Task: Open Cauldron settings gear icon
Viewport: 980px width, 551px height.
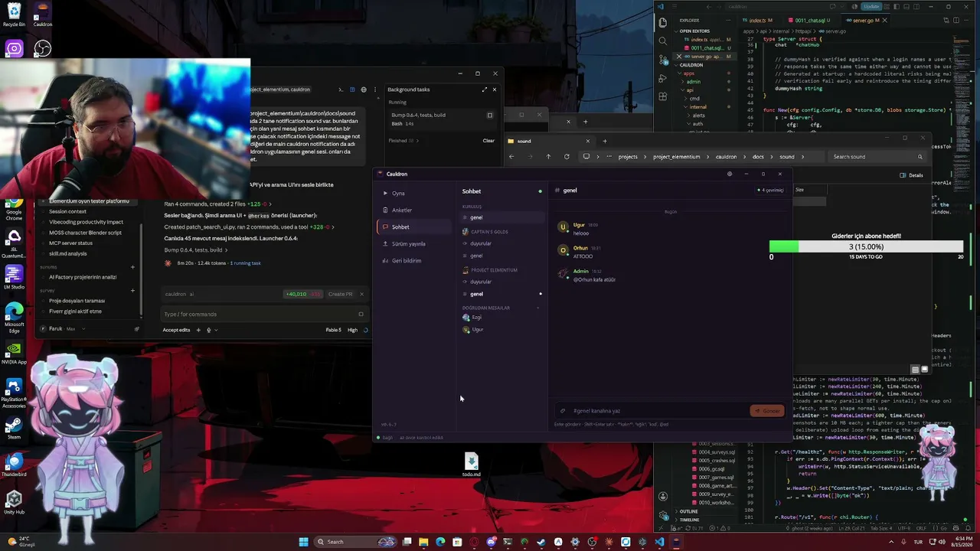Action: (729, 174)
